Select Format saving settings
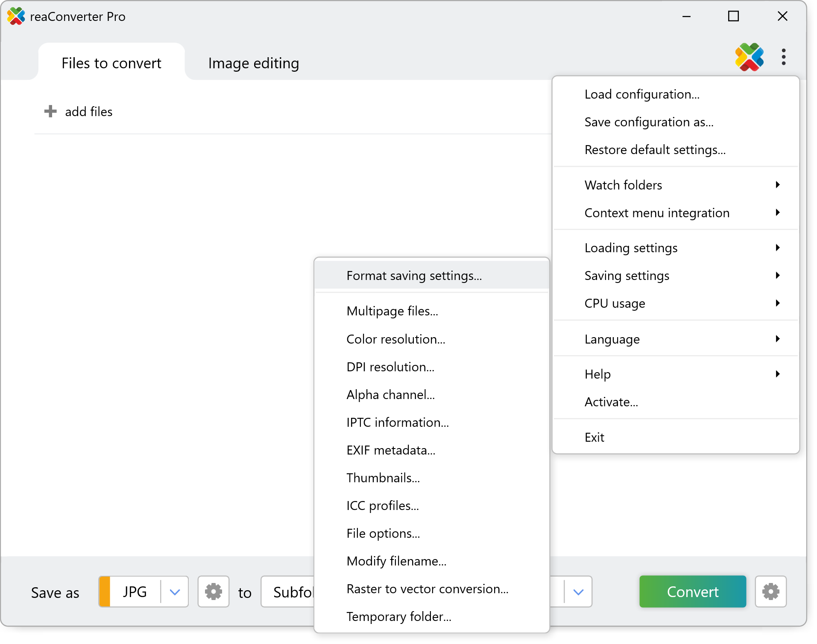 [415, 275]
